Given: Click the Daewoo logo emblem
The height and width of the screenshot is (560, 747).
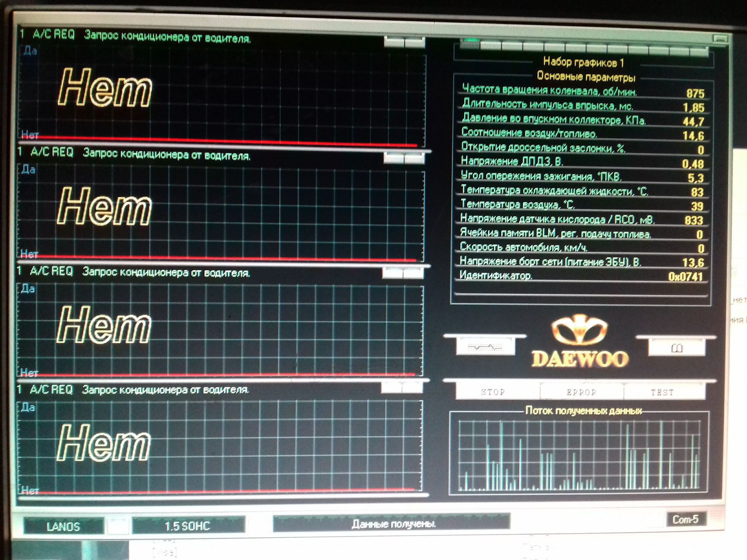Looking at the screenshot, I should (x=579, y=330).
